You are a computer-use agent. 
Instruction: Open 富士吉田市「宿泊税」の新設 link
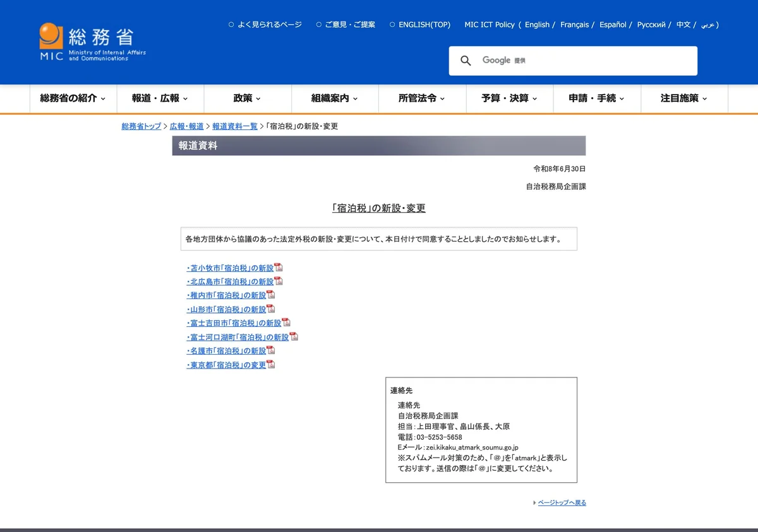(x=234, y=323)
